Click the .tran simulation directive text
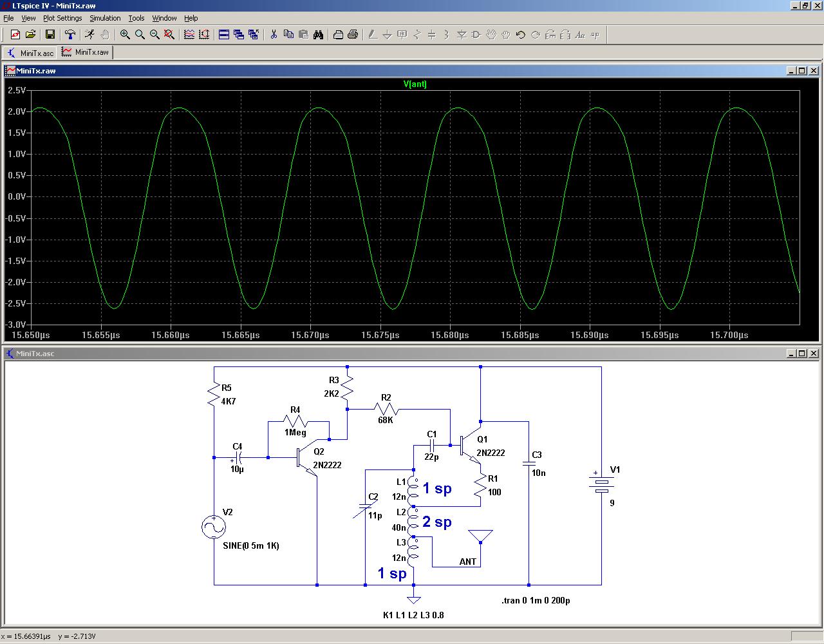This screenshot has height=644, width=824. click(x=536, y=600)
